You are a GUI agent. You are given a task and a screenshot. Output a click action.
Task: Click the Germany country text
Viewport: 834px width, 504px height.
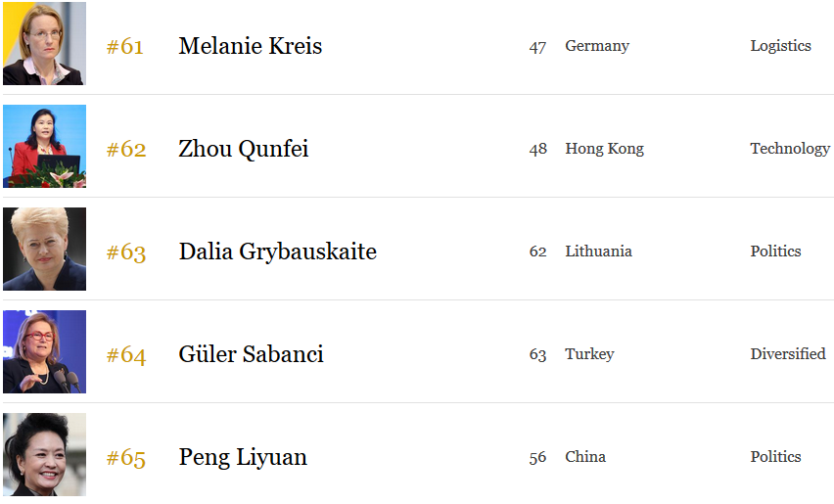pos(597,46)
